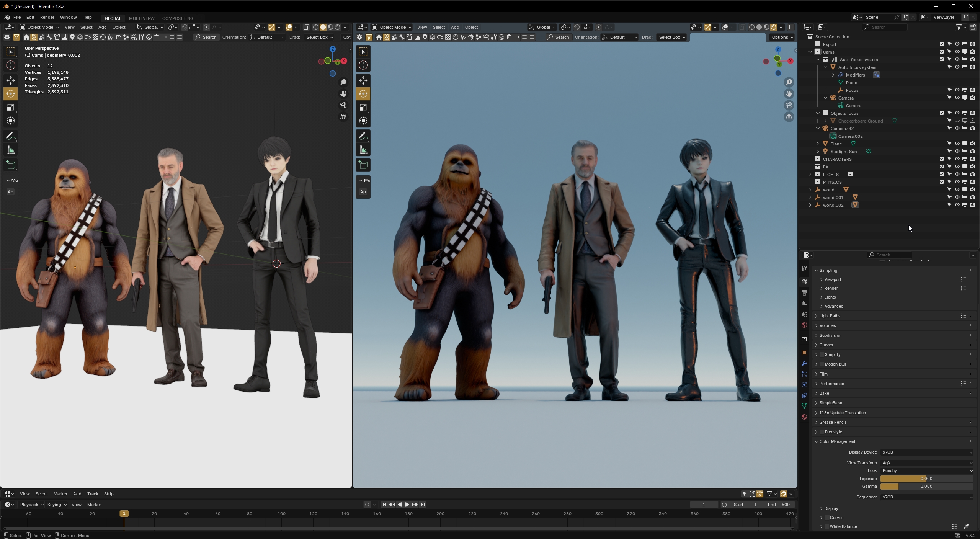Select the Select Box tool in the right viewport
The width and height of the screenshot is (980, 539).
[x=363, y=52]
